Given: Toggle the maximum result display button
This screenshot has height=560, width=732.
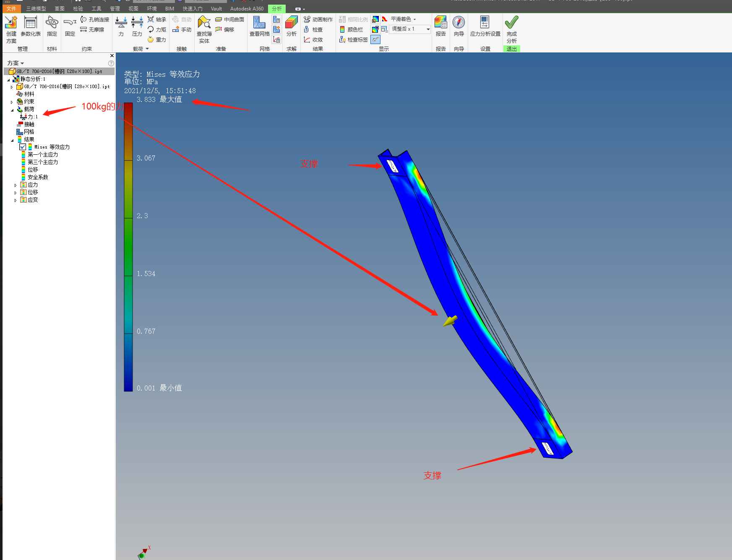Looking at the screenshot, I should pyautogui.click(x=375, y=19).
